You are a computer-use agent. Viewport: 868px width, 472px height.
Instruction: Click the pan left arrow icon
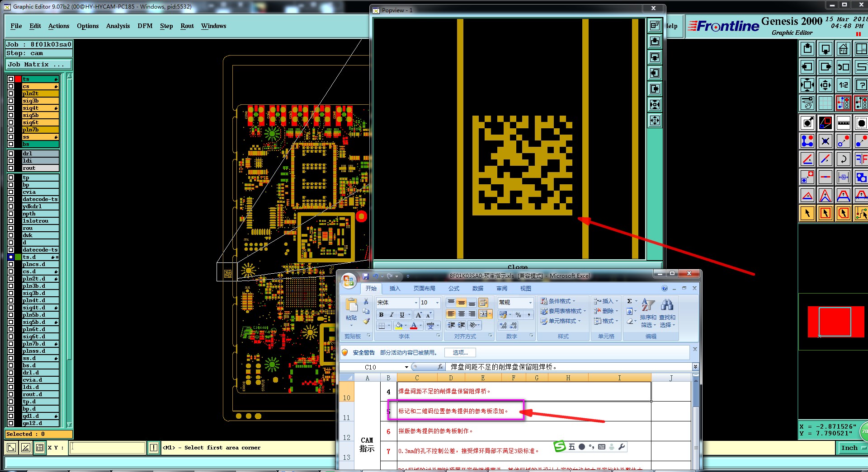coord(807,67)
